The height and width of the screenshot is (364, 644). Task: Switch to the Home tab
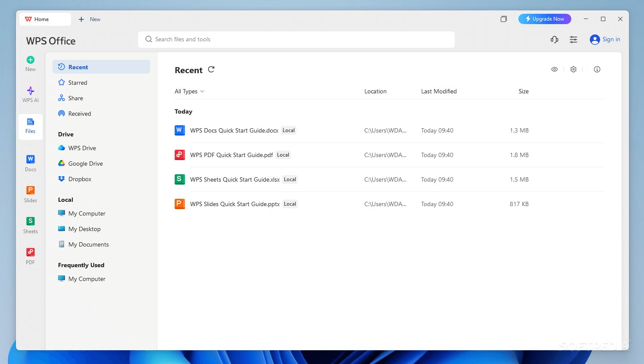(45, 19)
